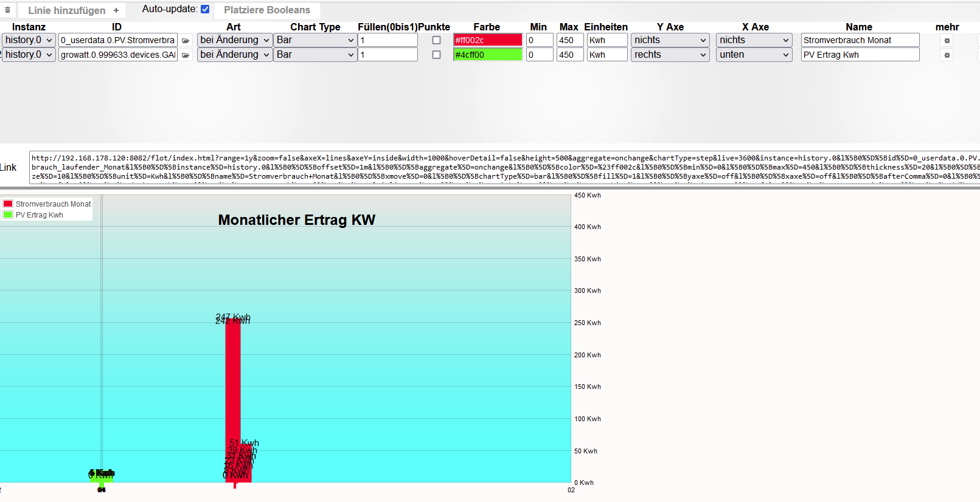Click the Min field of Stromverbrauch Monat row

[540, 40]
